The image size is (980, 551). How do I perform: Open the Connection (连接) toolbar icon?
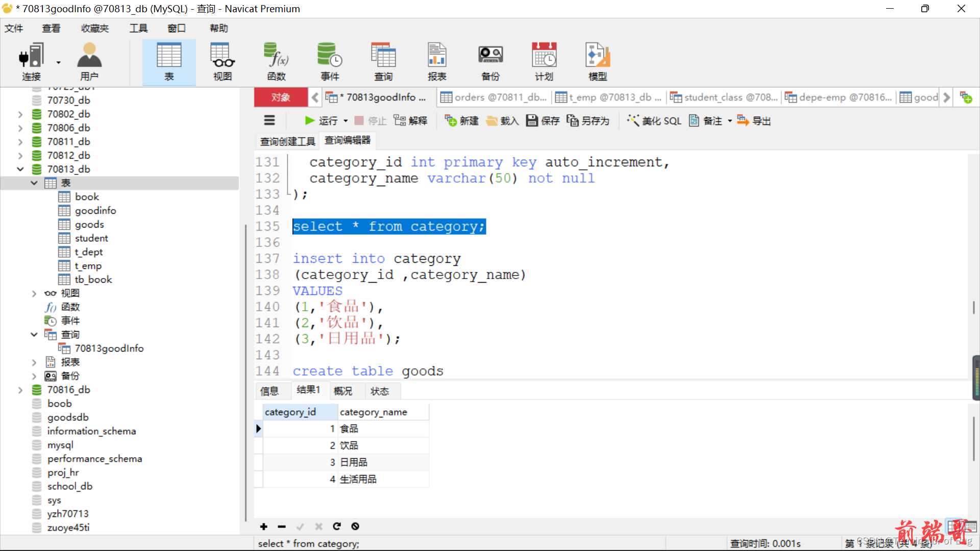(x=31, y=62)
